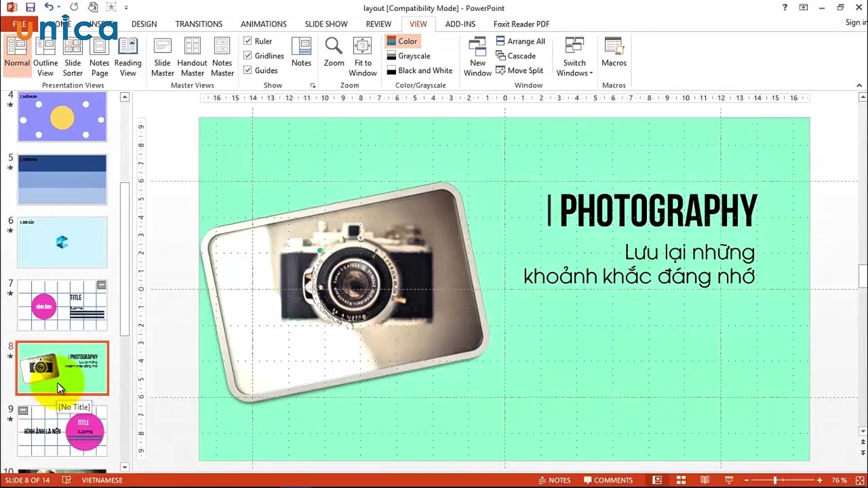The width and height of the screenshot is (868, 488).
Task: Switch to Slide Sorter from status bar
Action: [x=681, y=480]
